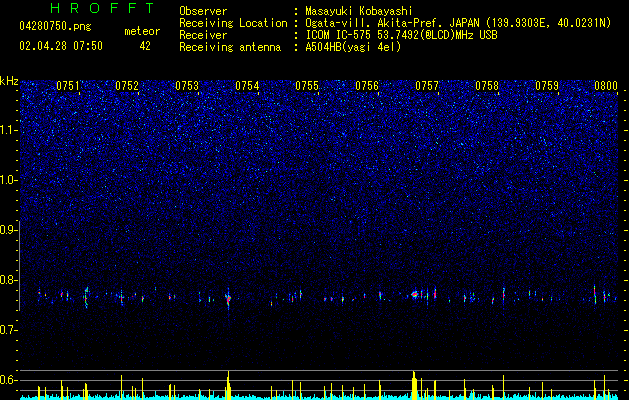
Task: Click the 0754 time marker
Action: (247, 86)
